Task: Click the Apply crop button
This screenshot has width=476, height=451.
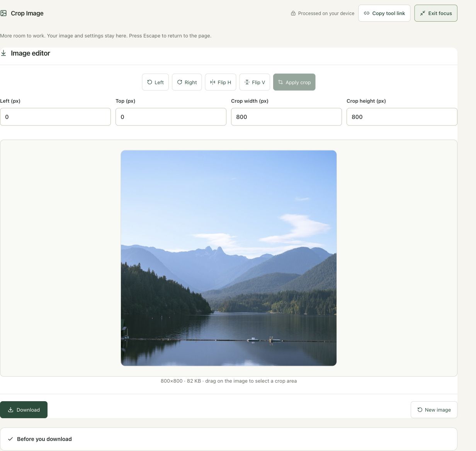Action: pyautogui.click(x=294, y=82)
